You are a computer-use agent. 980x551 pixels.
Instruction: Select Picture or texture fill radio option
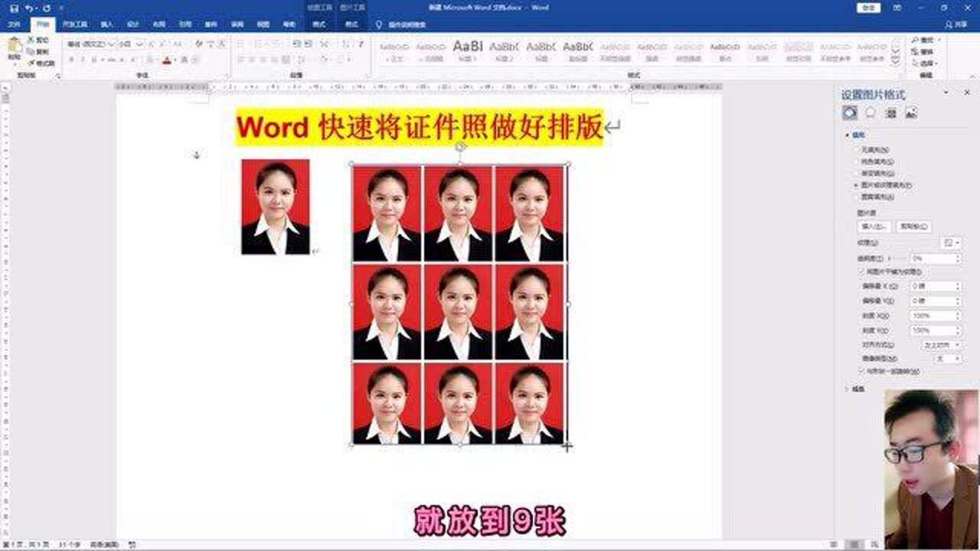[857, 185]
